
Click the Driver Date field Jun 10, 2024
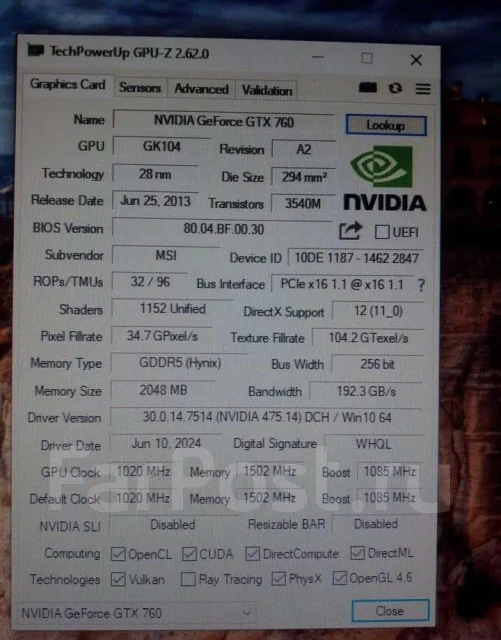[x=166, y=444]
